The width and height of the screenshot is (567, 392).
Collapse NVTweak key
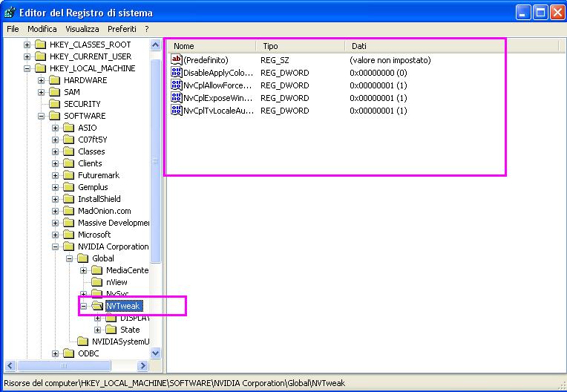tap(84, 307)
